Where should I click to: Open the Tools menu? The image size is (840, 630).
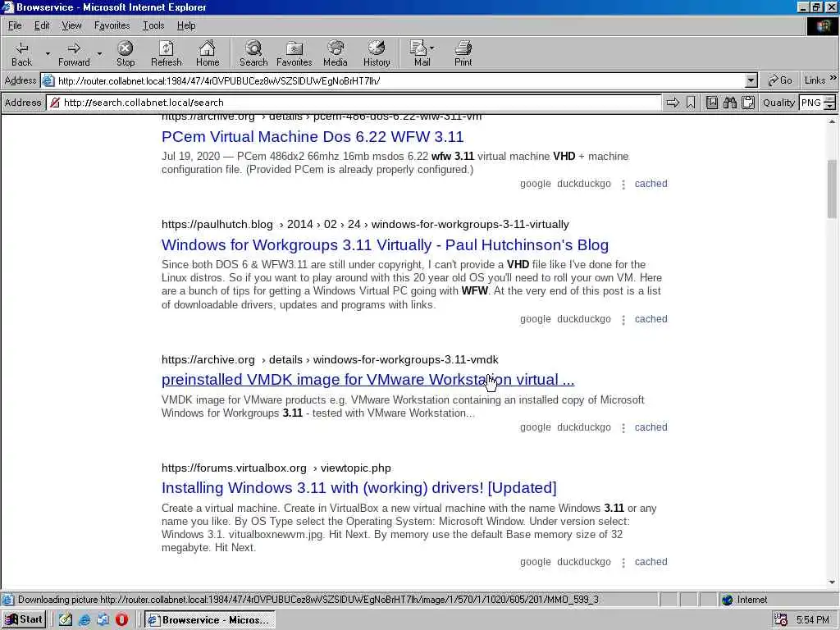pyautogui.click(x=153, y=25)
